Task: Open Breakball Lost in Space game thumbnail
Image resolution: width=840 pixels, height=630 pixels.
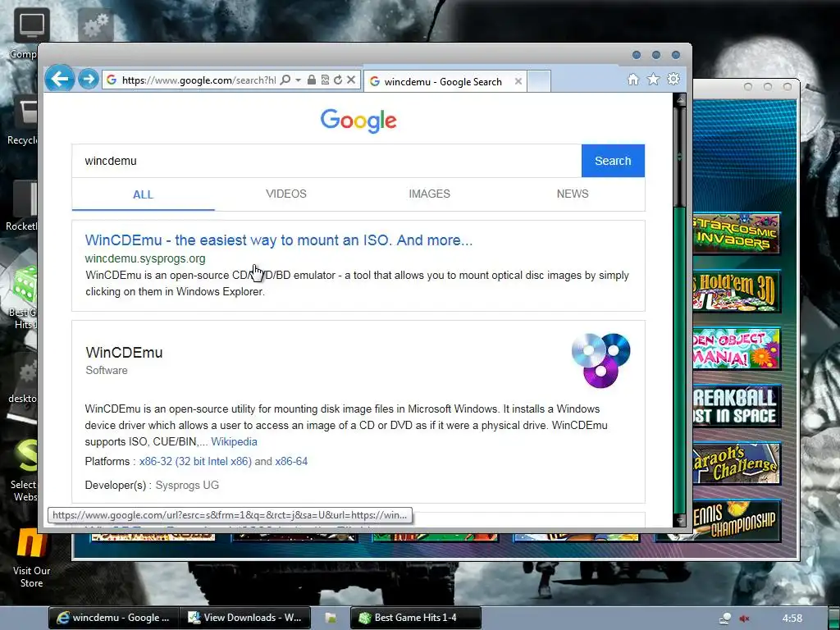Action: tap(737, 406)
